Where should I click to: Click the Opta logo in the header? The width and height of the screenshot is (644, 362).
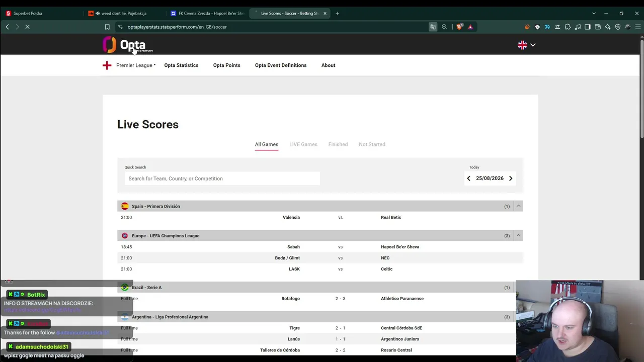128,45
